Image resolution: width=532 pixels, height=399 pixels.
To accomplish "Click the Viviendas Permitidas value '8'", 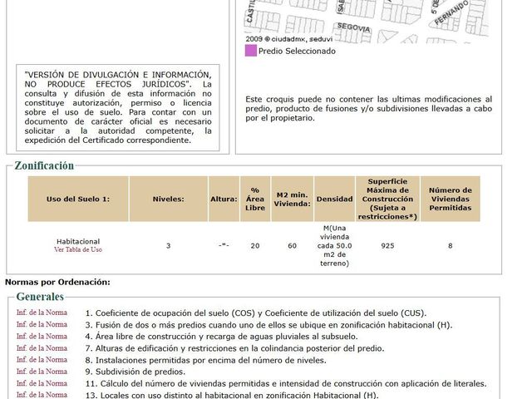I will (451, 246).
